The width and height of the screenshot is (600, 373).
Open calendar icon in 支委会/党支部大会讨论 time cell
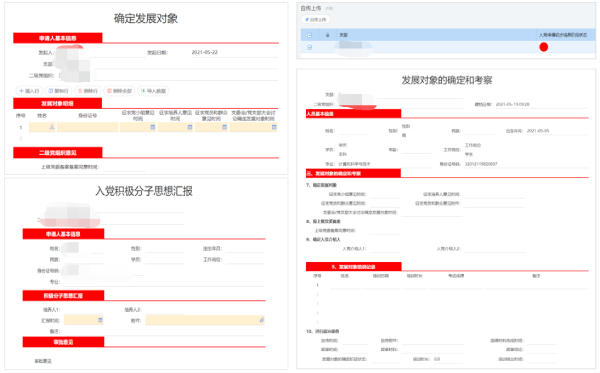pos(274,127)
